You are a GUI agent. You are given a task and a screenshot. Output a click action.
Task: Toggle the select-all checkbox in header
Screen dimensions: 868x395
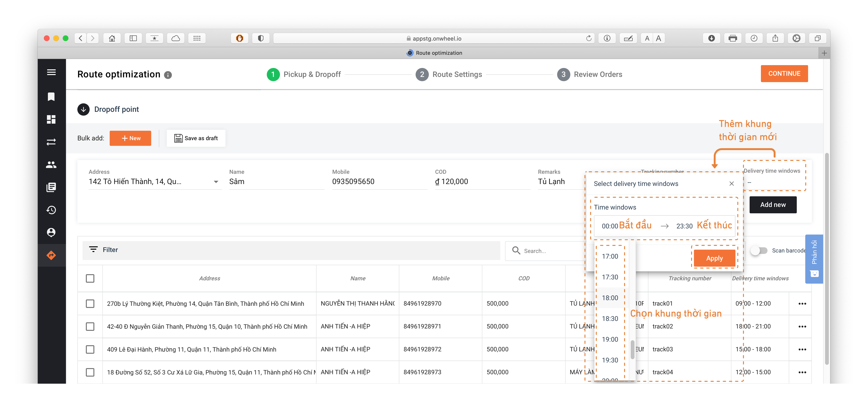tap(90, 278)
